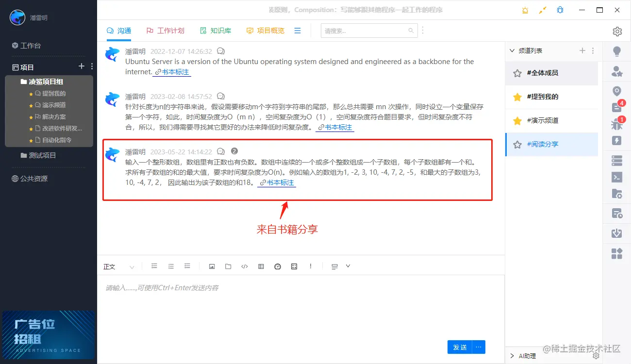This screenshot has width=631, height=364.
Task: Click the task list icon in editor toolbar
Action: (187, 266)
